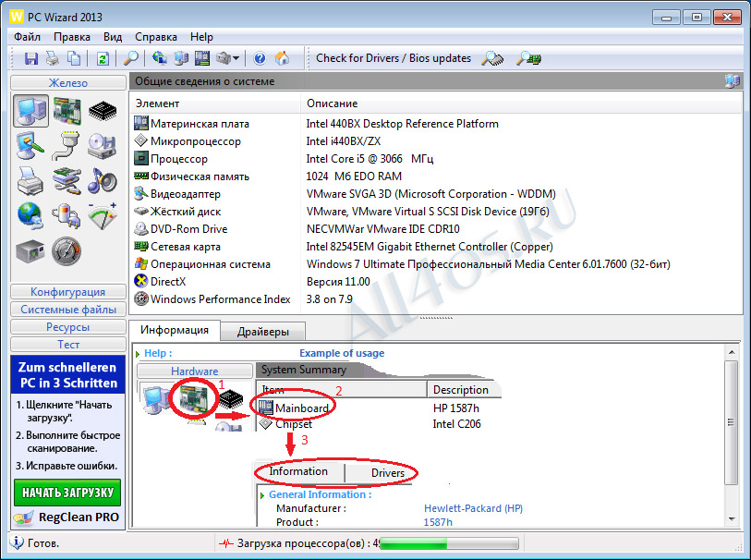This screenshot has height=560, width=751.
Task: Click the Save floppy disk toolbar icon
Action: tap(31, 58)
